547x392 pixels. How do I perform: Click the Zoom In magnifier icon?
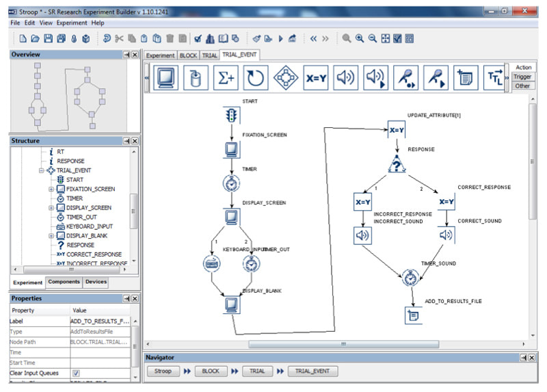[360, 38]
